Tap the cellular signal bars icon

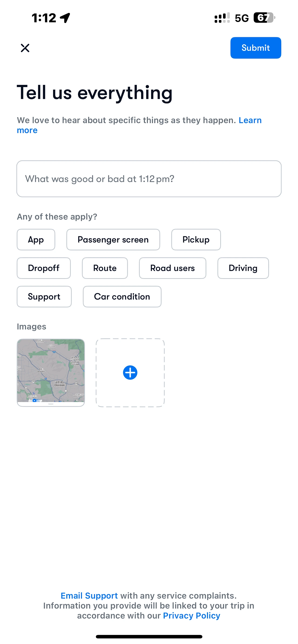click(x=222, y=18)
